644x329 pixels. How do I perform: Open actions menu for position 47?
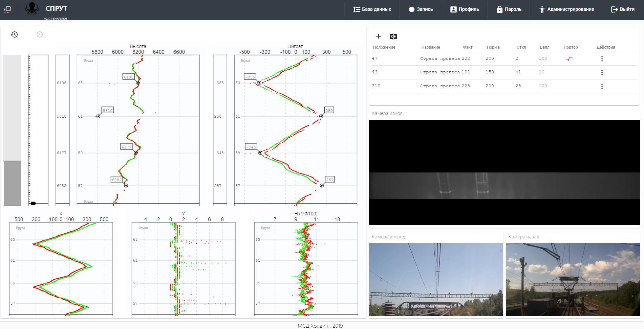pyautogui.click(x=602, y=59)
